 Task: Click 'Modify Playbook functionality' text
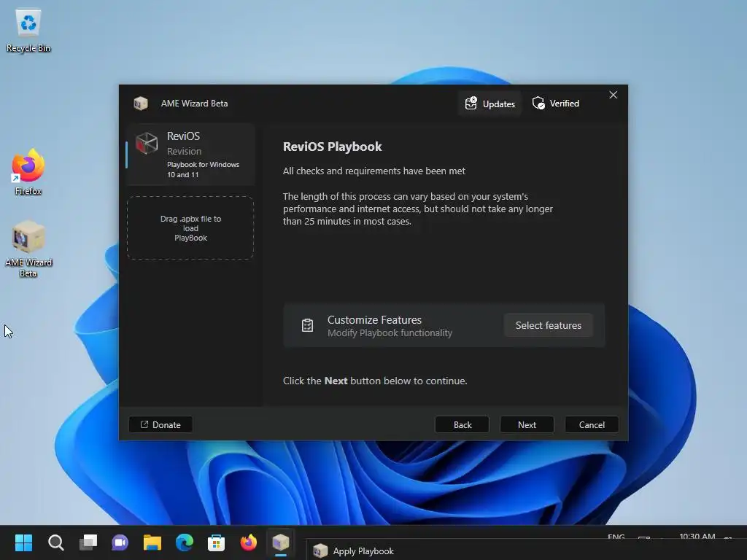click(390, 332)
